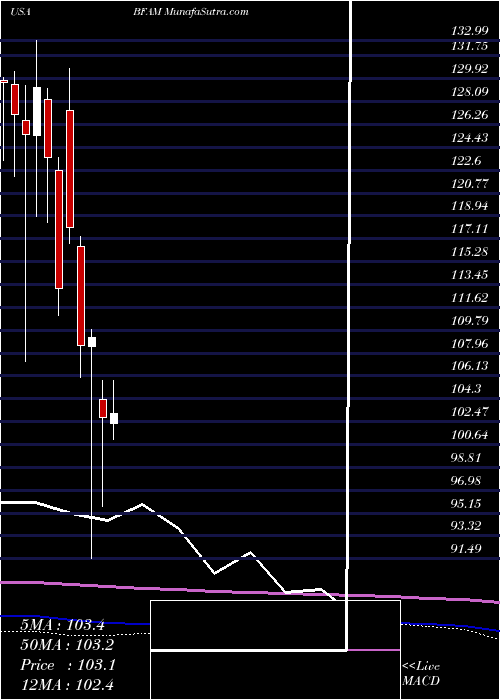This screenshot has height=700, width=500.
Task: Click the 106.13 price label
Action: (470, 366)
